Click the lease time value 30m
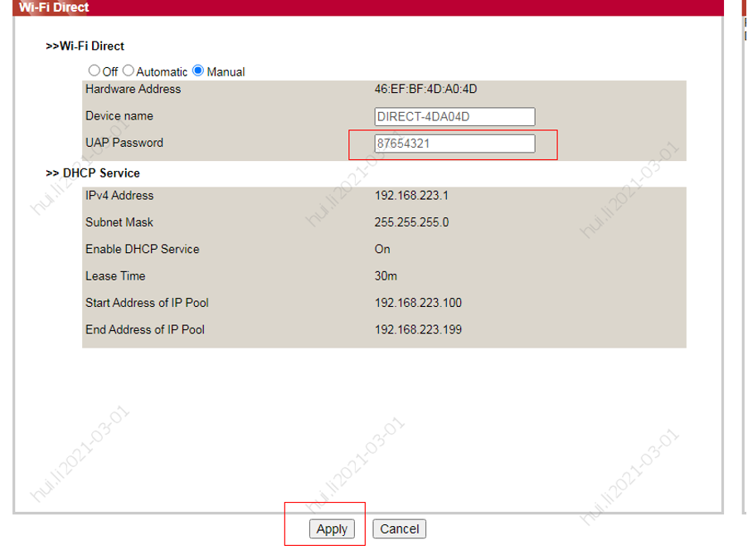Viewport: 748px width, 560px height. coord(386,276)
